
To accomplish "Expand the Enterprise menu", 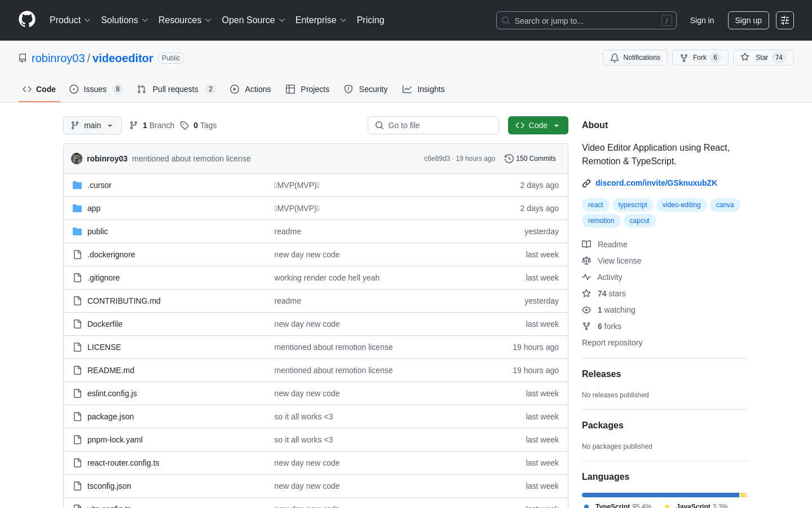I will (321, 20).
